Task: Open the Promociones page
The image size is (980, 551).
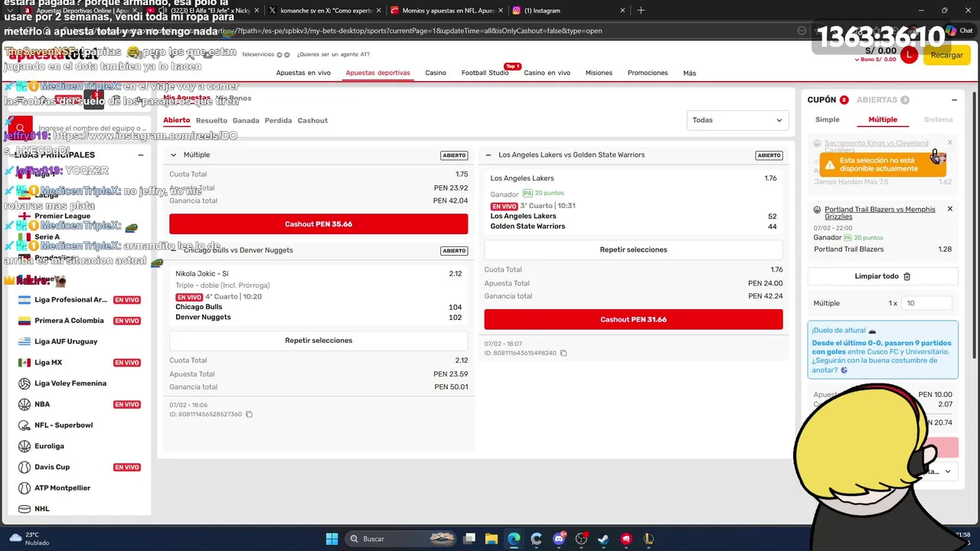Action: point(648,73)
